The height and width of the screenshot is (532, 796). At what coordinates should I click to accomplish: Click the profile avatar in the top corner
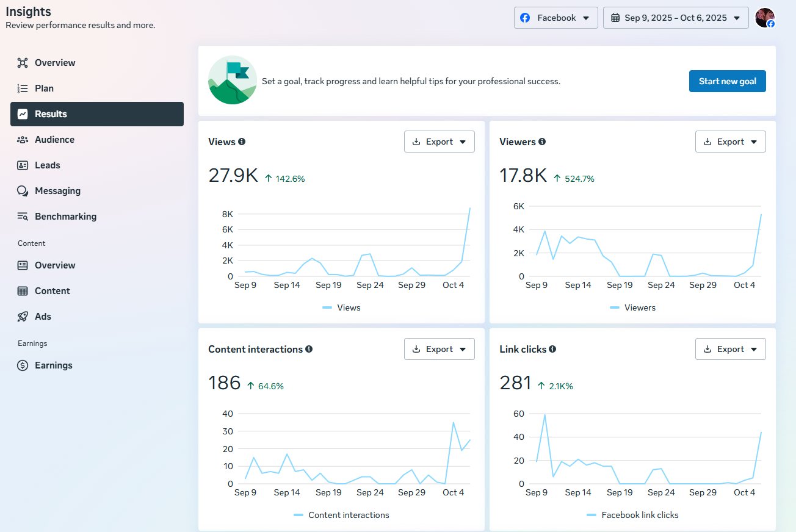click(765, 18)
